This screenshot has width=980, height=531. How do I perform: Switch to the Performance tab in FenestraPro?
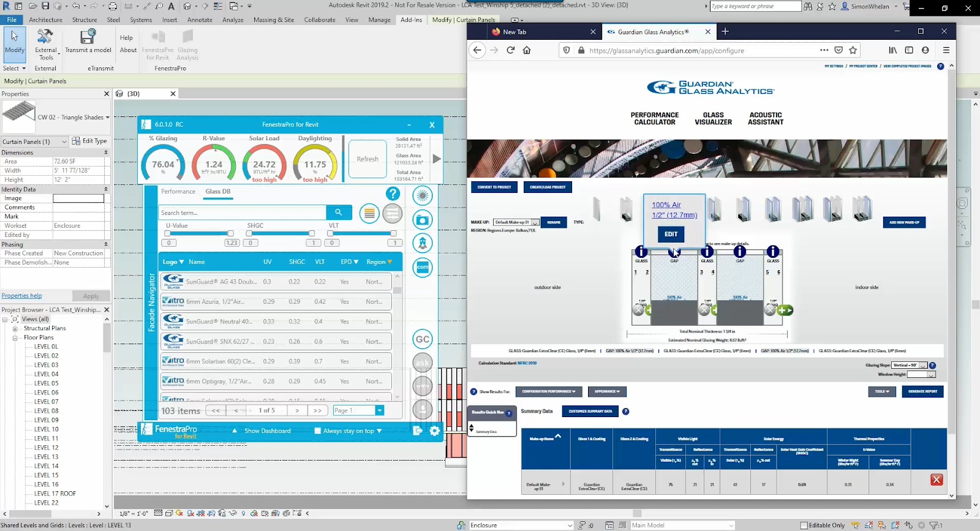178,191
